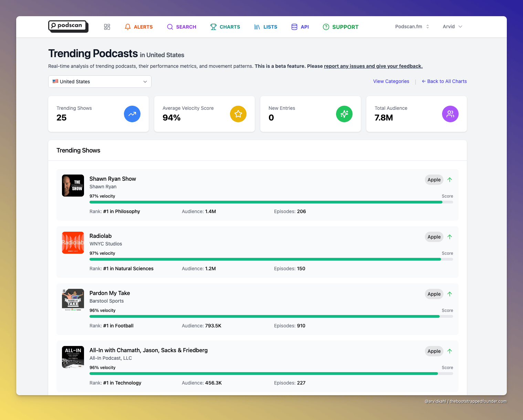The width and height of the screenshot is (523, 420).
Task: Click the Pardon My Take velocity bar
Action: pos(271,316)
